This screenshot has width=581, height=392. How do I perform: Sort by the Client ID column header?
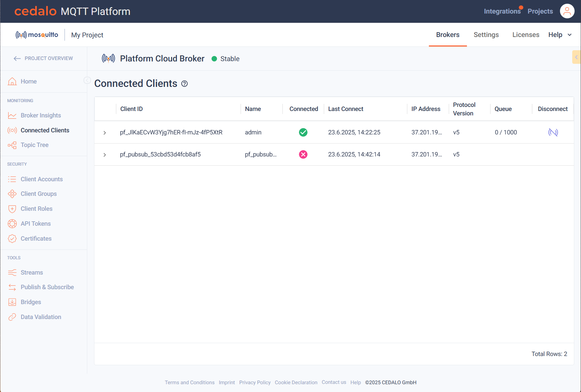click(131, 109)
